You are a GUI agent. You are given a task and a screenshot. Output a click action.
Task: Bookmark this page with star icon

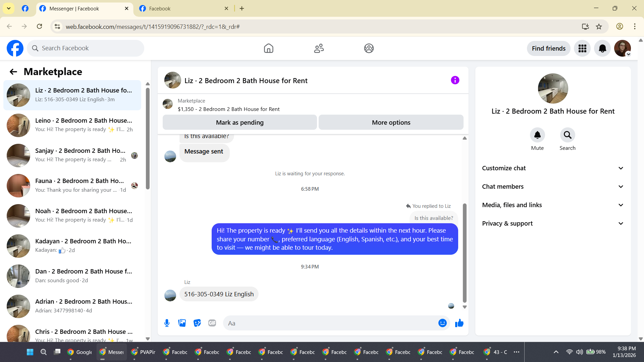pyautogui.click(x=599, y=27)
